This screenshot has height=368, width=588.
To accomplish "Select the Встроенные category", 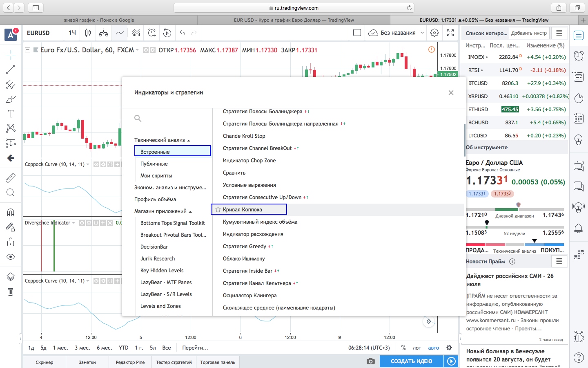I will click(172, 151).
